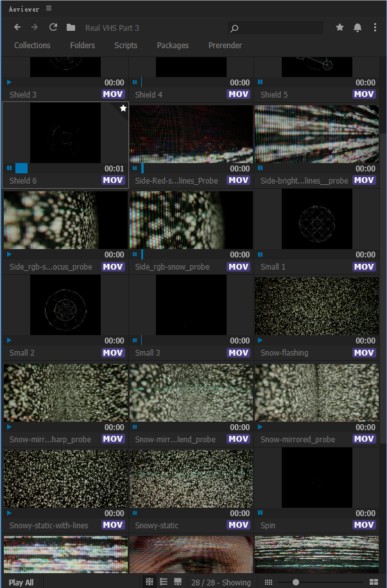Switch to the Packages tab

[173, 46]
